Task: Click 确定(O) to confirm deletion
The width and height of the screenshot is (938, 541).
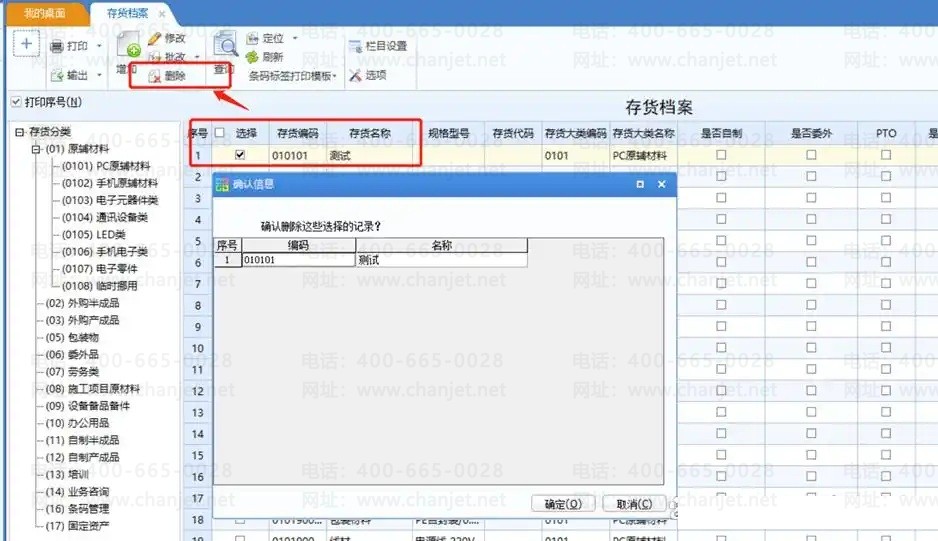Action: [x=563, y=504]
